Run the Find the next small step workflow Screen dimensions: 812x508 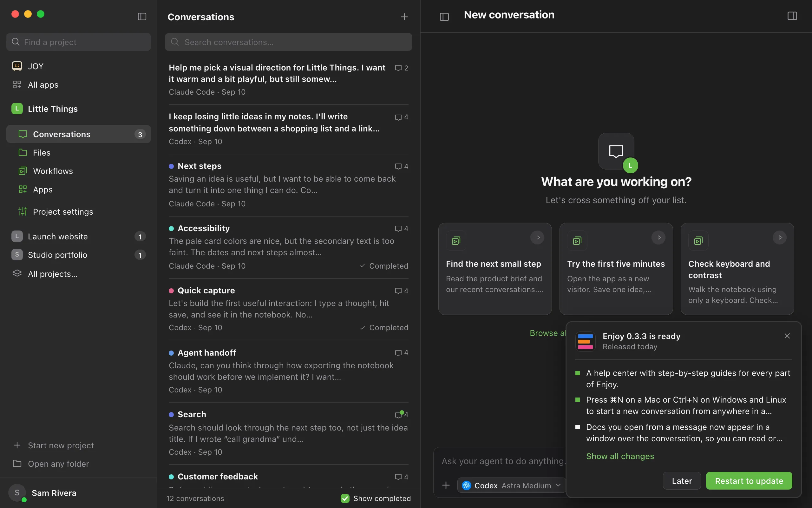(x=538, y=237)
